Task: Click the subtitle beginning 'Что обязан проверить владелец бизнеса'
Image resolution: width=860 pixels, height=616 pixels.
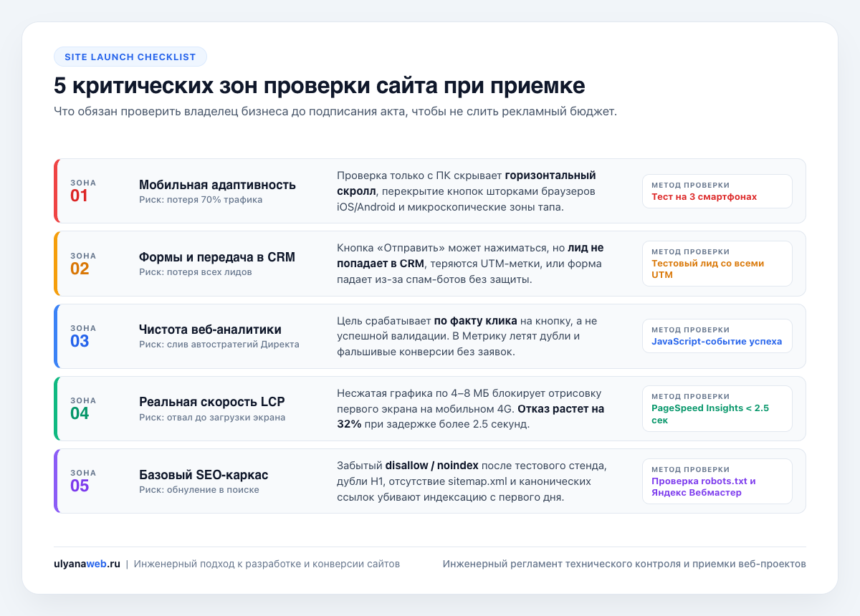Action: (335, 112)
